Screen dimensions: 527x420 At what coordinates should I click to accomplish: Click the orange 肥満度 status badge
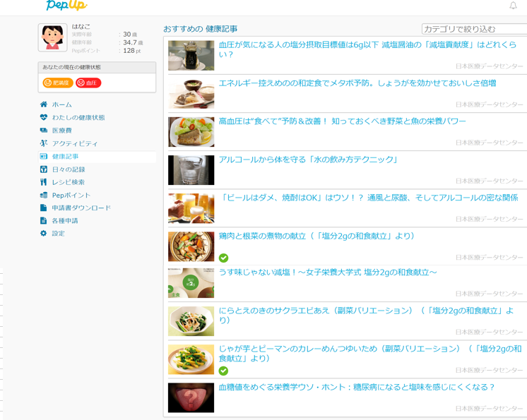58,83
